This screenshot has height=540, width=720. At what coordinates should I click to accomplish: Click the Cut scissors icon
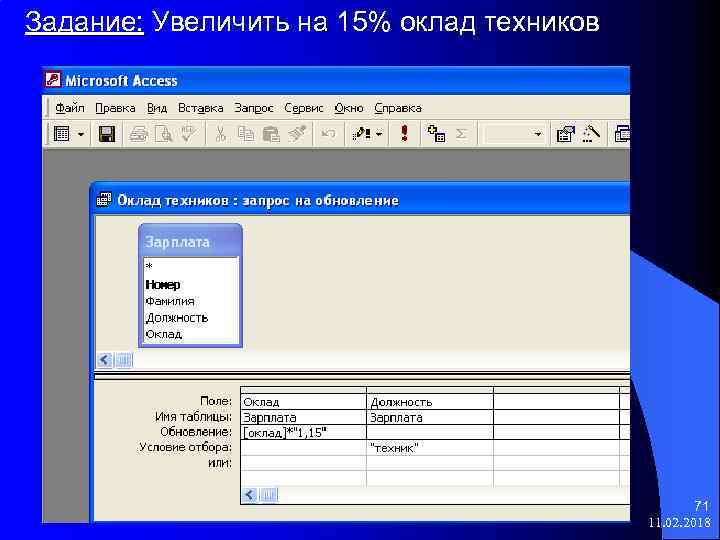pos(221,134)
